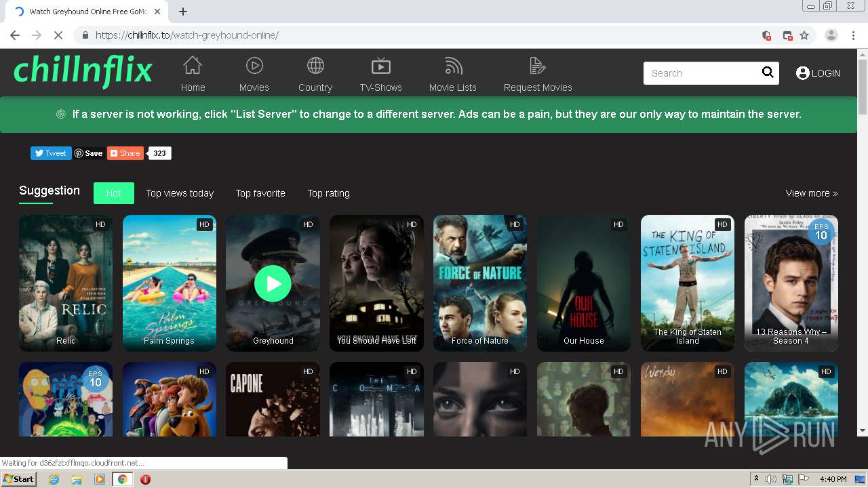This screenshot has height=488, width=868.
Task: Click the 323 share count
Action: (x=160, y=153)
